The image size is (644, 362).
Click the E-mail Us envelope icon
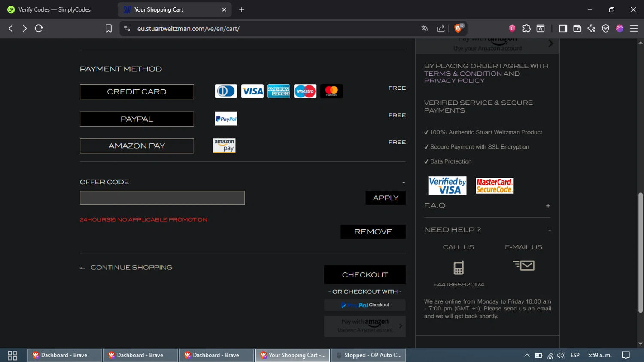point(524,265)
